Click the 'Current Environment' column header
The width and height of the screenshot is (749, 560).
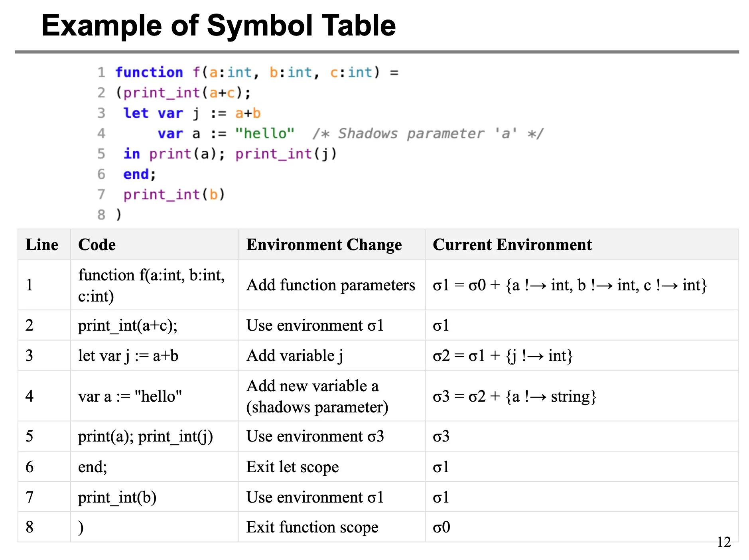512,245
